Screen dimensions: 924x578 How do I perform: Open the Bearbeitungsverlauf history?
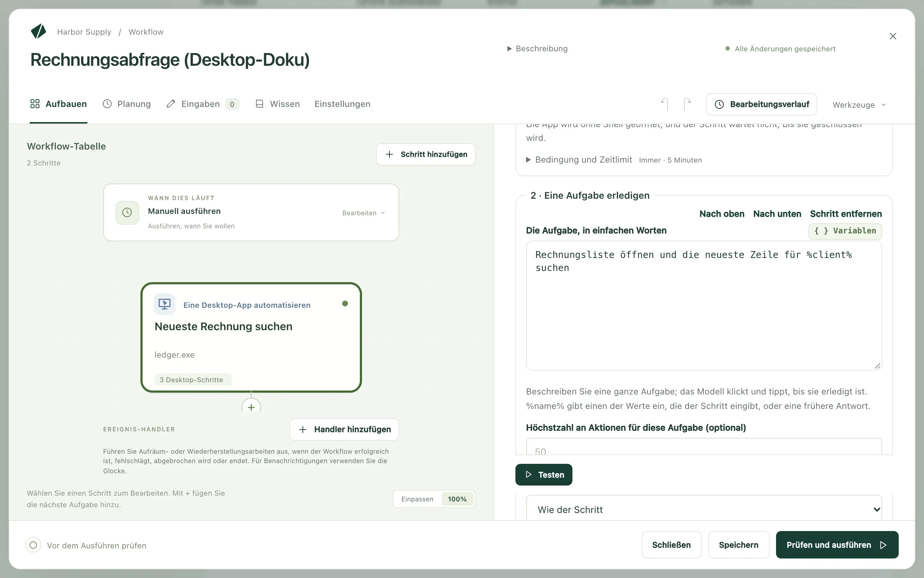(x=761, y=104)
